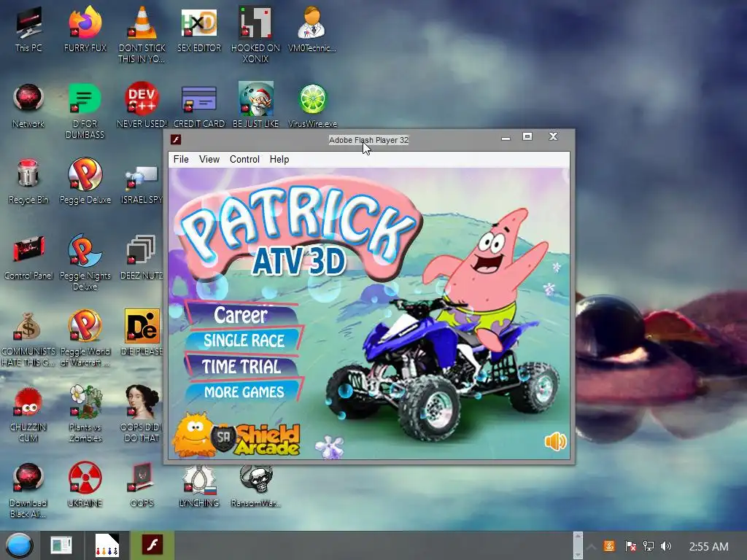Screen dimensions: 747x560
Task: Select the ISRAEL SPY desktop icon
Action: 142,184
